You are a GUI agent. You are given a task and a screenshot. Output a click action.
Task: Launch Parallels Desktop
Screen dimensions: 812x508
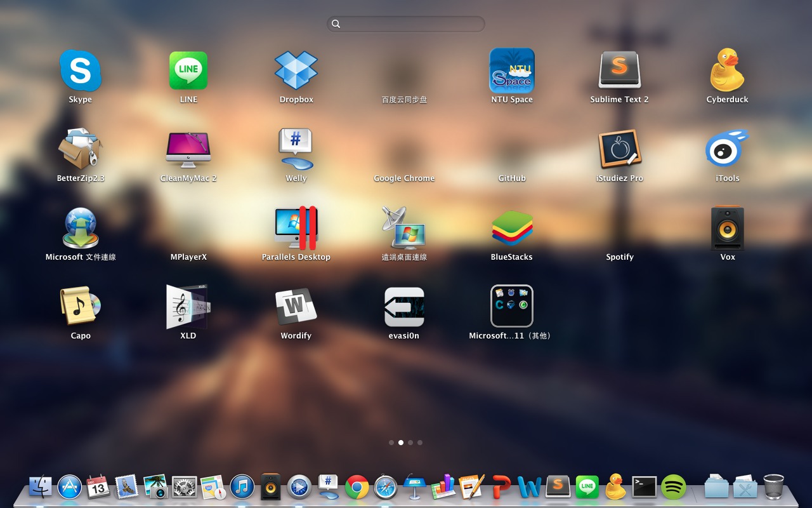pyautogui.click(x=296, y=228)
